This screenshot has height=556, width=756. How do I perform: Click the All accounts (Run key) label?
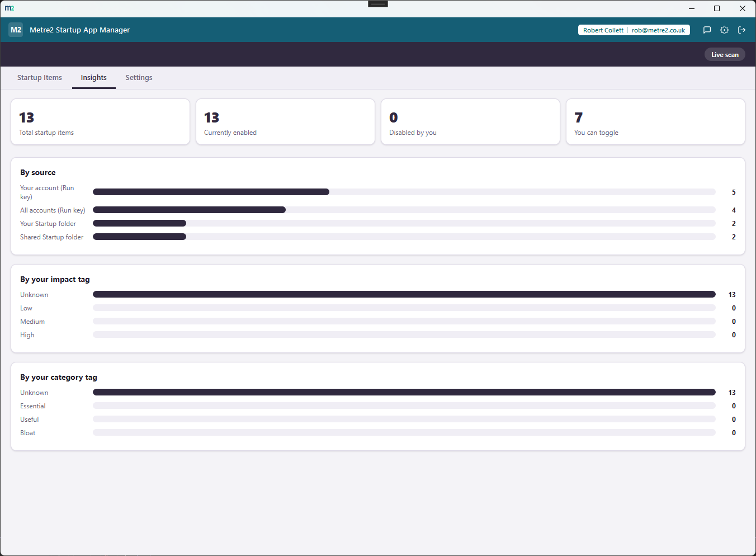(53, 210)
